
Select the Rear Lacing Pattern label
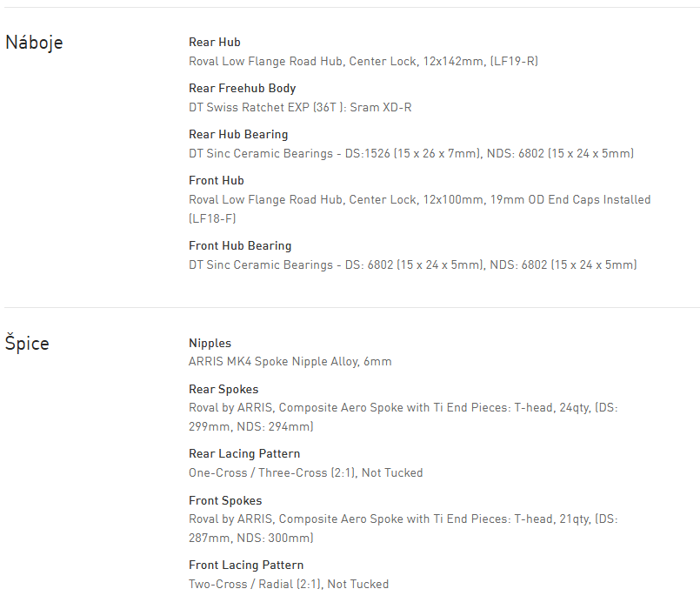pos(244,453)
